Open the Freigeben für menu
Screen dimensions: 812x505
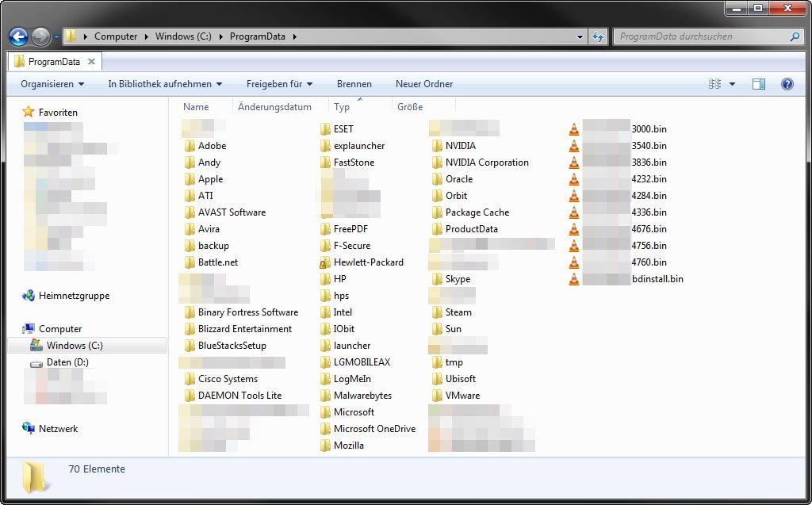click(x=280, y=84)
